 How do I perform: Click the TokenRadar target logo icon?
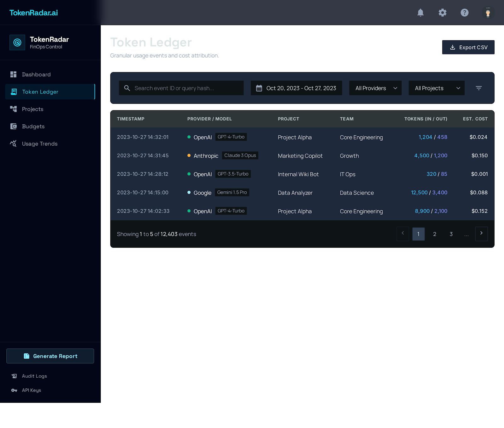[x=17, y=42]
